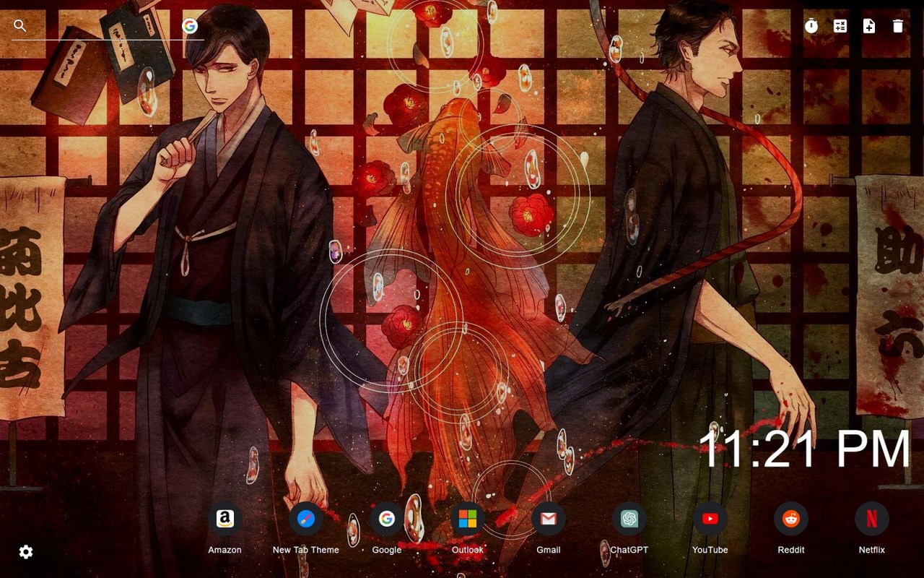Click the add note icon
Screen dimensions: 924x578
click(x=869, y=26)
